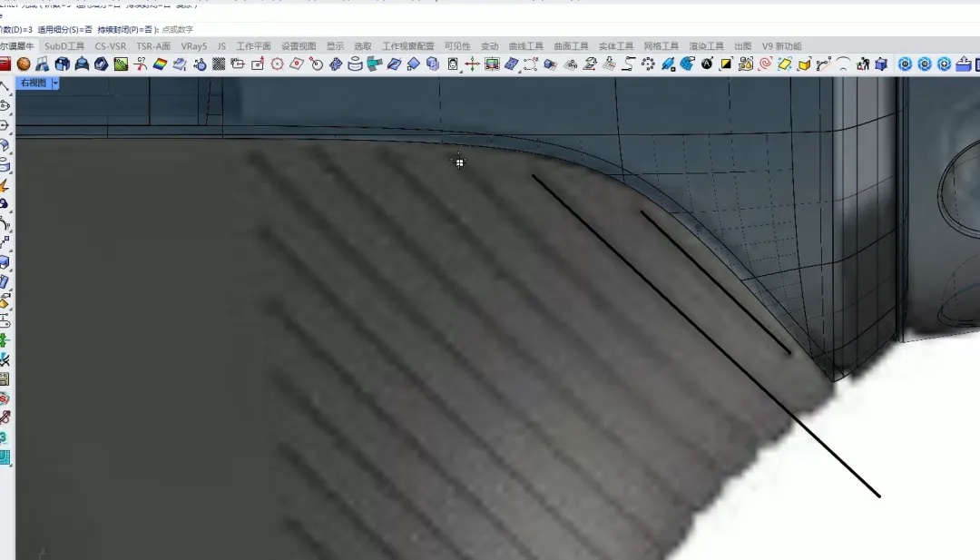Image resolution: width=980 pixels, height=560 pixels.
Task: Click the yellow open box icon
Action: pos(804,64)
